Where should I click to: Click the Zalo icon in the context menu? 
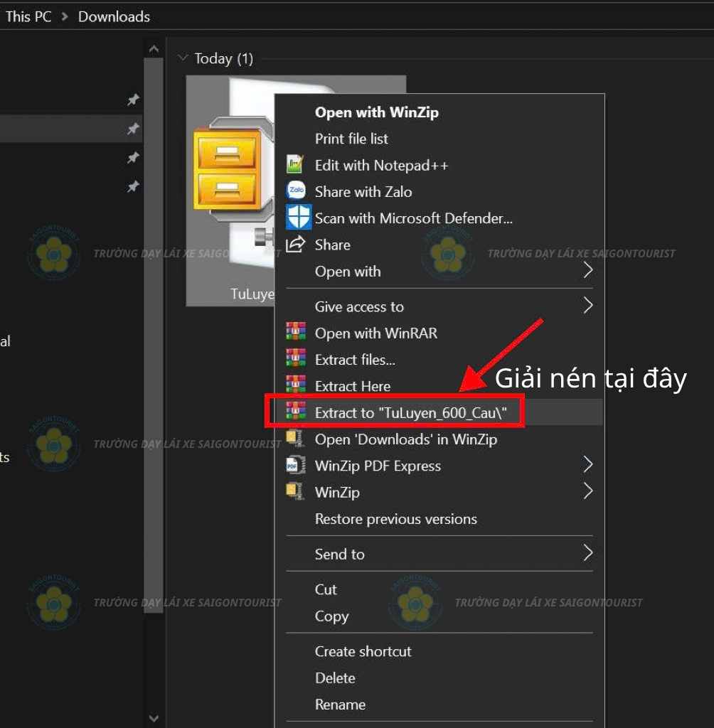pos(296,191)
